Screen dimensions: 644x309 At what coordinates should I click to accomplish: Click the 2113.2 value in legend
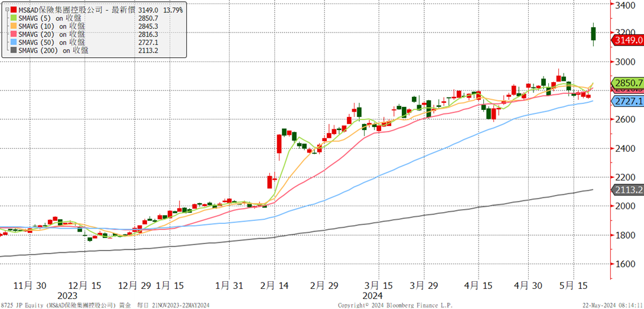coord(148,50)
